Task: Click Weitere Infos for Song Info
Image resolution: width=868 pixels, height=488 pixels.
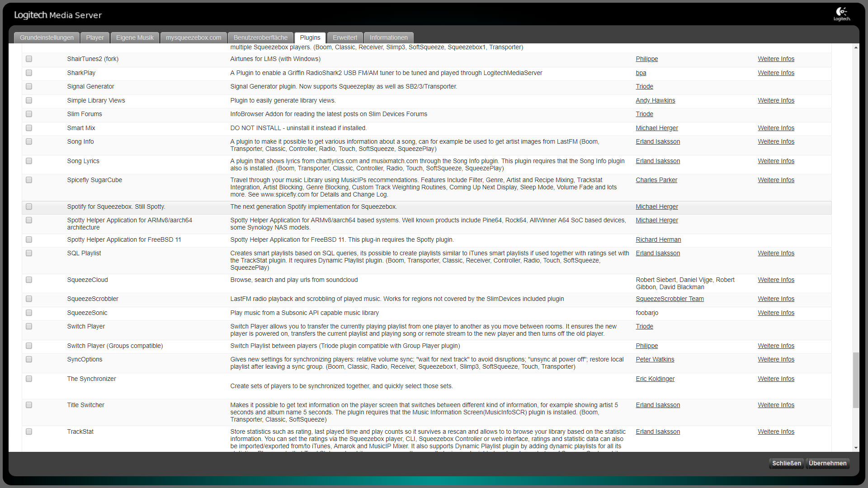Action: click(x=776, y=141)
